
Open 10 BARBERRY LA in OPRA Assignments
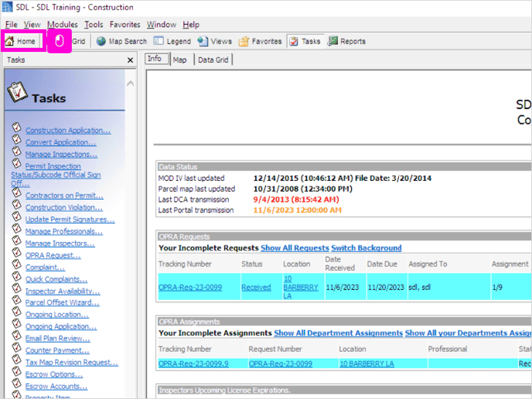click(x=367, y=363)
